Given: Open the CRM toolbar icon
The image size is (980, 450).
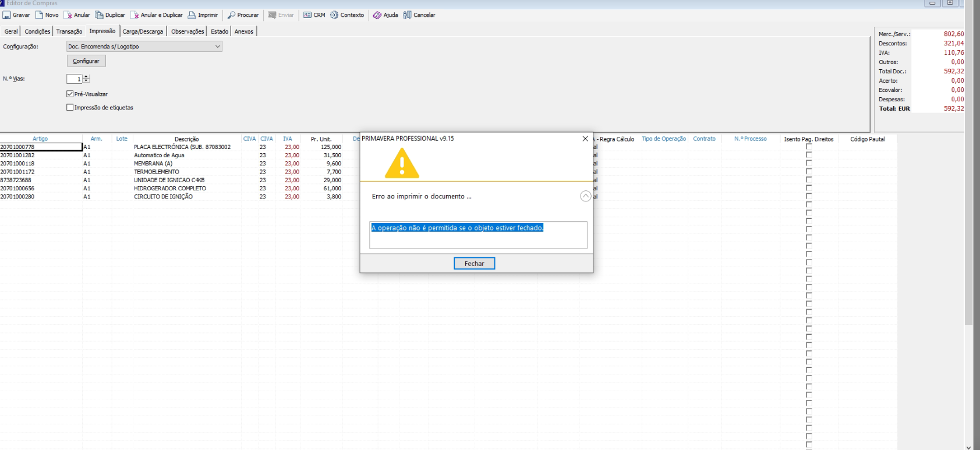Looking at the screenshot, I should click(307, 15).
